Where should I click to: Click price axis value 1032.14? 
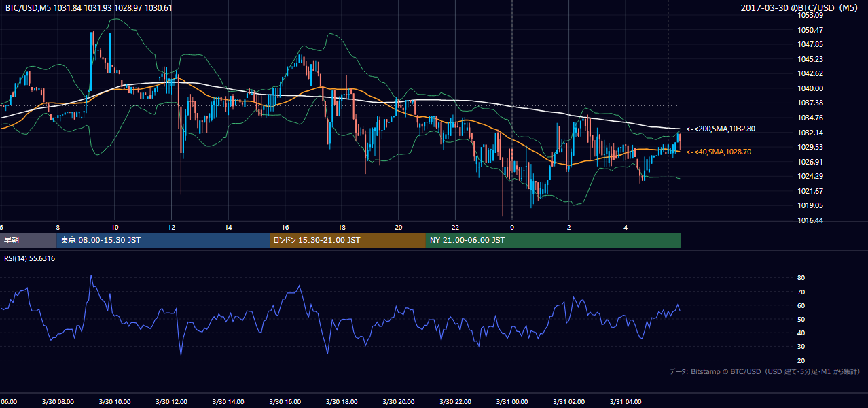point(810,133)
